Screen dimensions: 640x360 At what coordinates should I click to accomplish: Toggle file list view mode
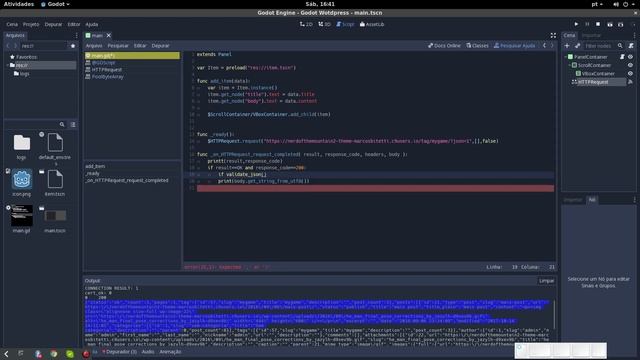(73, 124)
